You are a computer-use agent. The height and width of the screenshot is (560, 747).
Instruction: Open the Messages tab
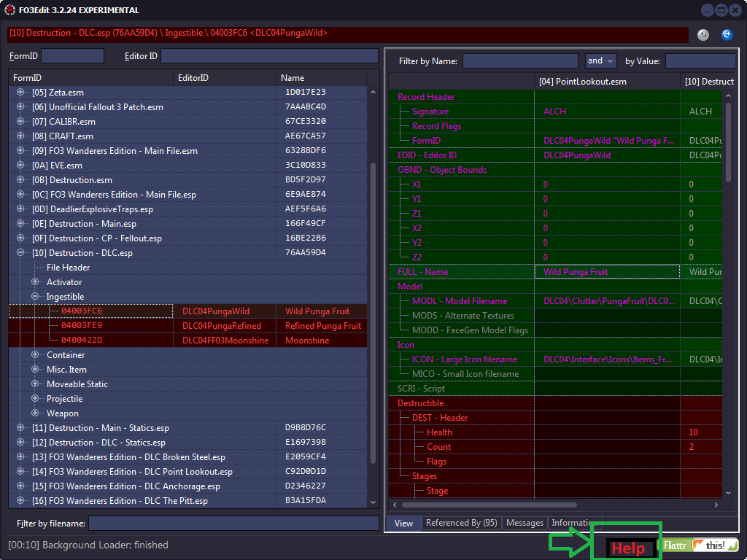525,523
